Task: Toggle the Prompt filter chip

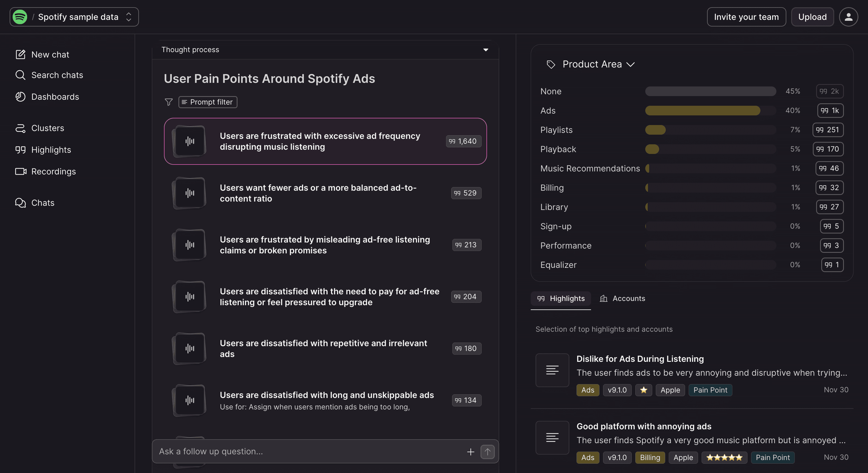Action: (x=208, y=102)
